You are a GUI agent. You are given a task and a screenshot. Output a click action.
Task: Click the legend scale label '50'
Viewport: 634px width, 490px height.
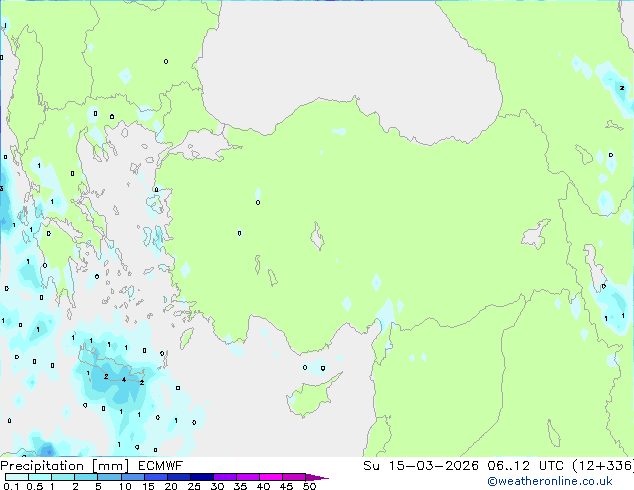[310, 486]
